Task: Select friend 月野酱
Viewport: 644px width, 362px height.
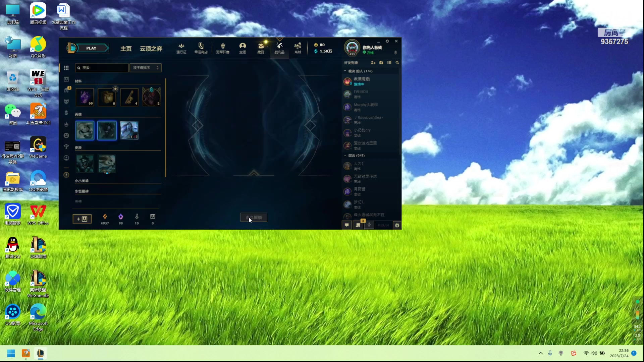Action: (x=371, y=191)
